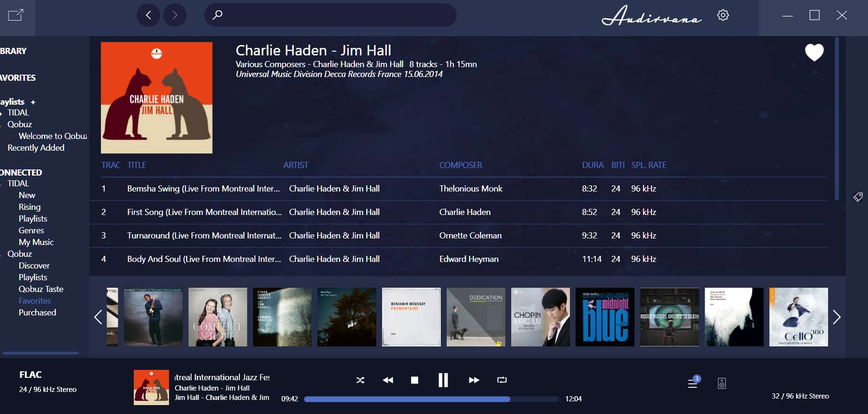Go forward with the right arrow button
This screenshot has height=414, width=868.
click(175, 15)
